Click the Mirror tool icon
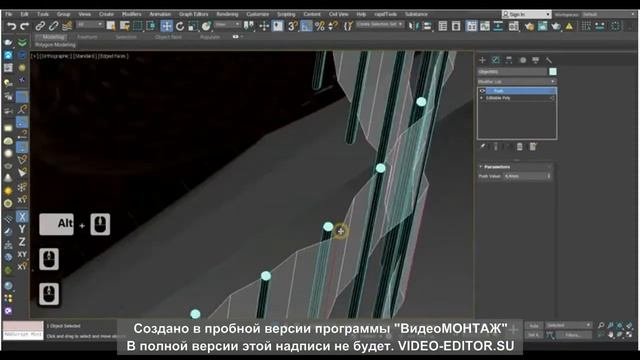This screenshot has height=360, width=640. (413, 27)
